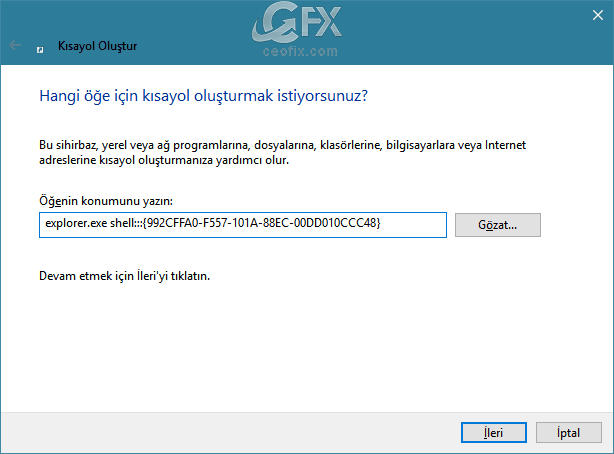The image size is (614, 454).
Task: Click the Gözat... browse button
Action: [498, 225]
